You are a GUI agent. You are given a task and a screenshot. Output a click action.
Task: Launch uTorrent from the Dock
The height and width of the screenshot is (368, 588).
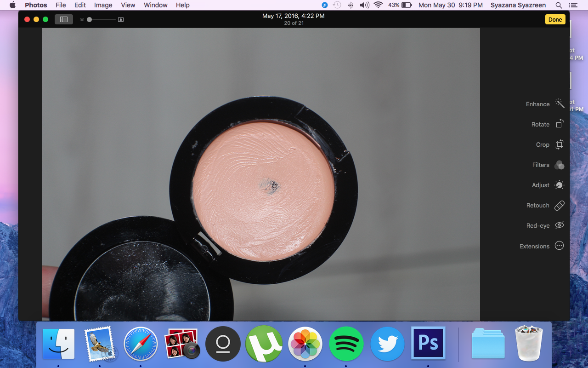tap(264, 344)
